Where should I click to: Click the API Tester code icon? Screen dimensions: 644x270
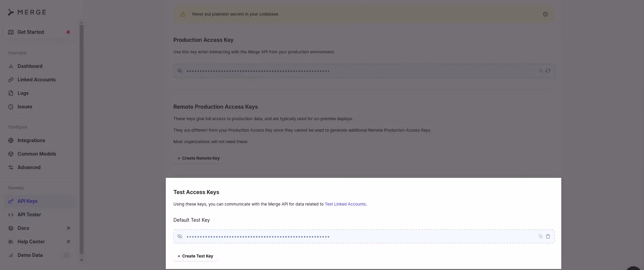coord(11,215)
